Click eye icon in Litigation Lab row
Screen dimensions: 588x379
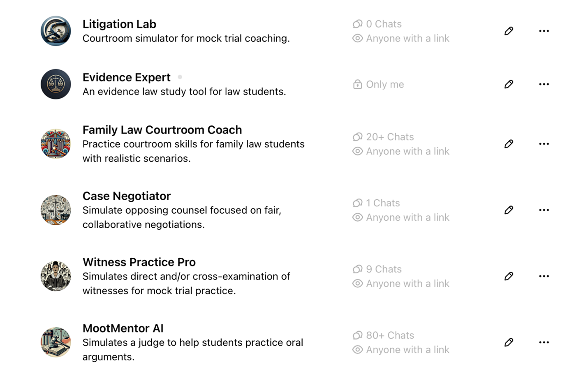[x=358, y=38]
